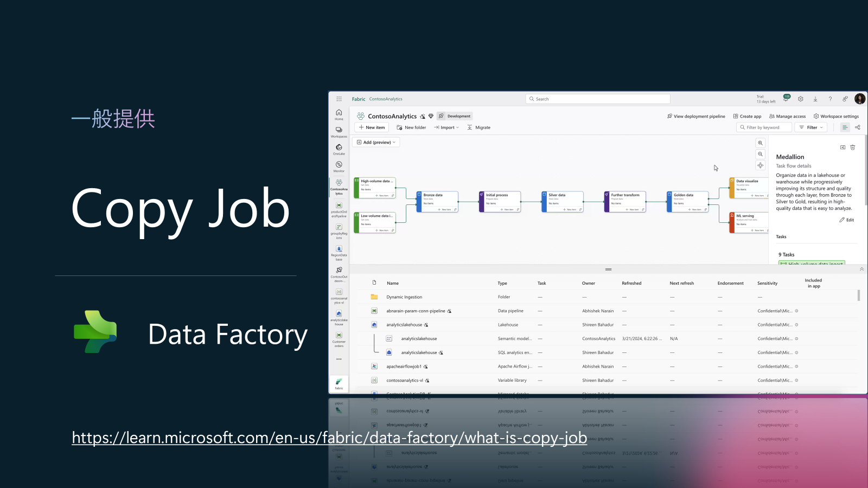Screen dimensions: 868x488
Task: Click New folder
Action: [x=411, y=127]
